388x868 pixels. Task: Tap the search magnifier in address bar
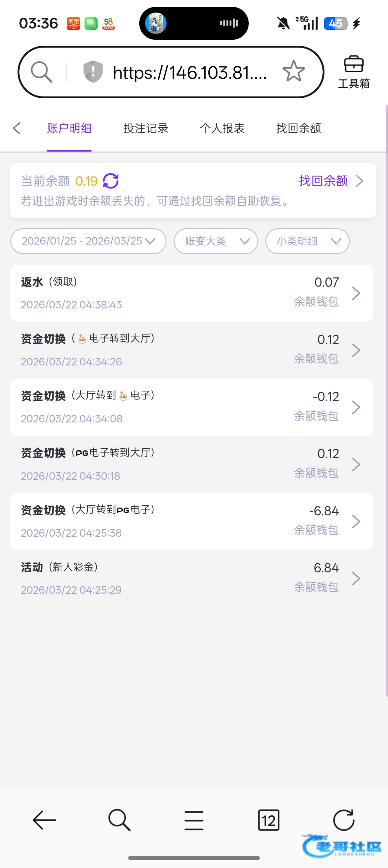pos(41,71)
